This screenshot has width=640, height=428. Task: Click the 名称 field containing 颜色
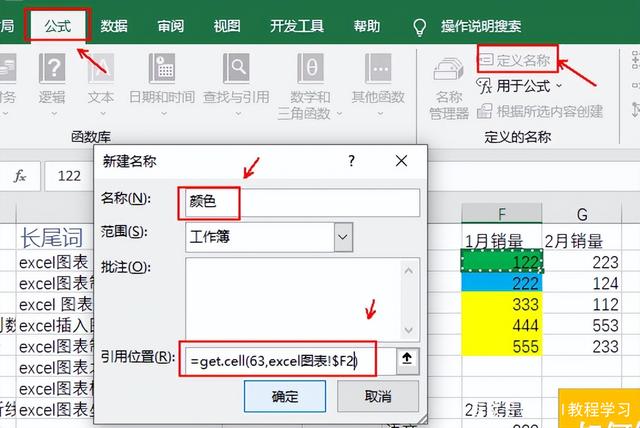pyautogui.click(x=302, y=202)
